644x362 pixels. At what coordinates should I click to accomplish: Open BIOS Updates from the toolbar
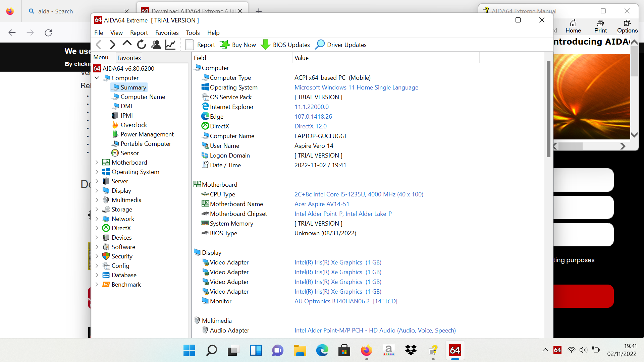point(285,45)
